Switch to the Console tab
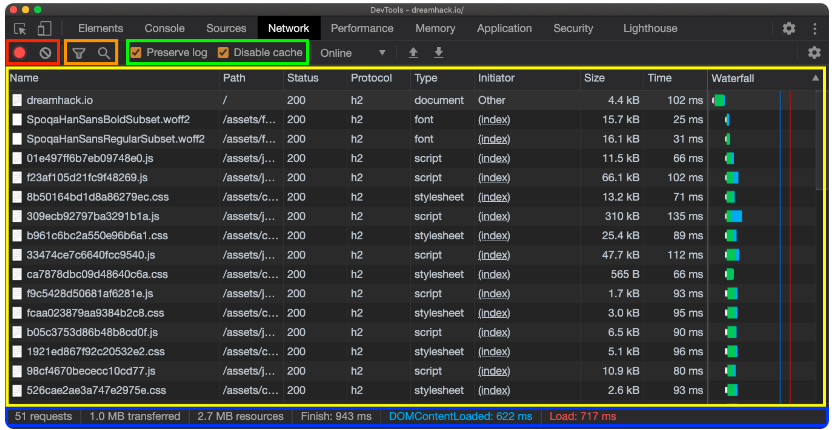 (165, 28)
